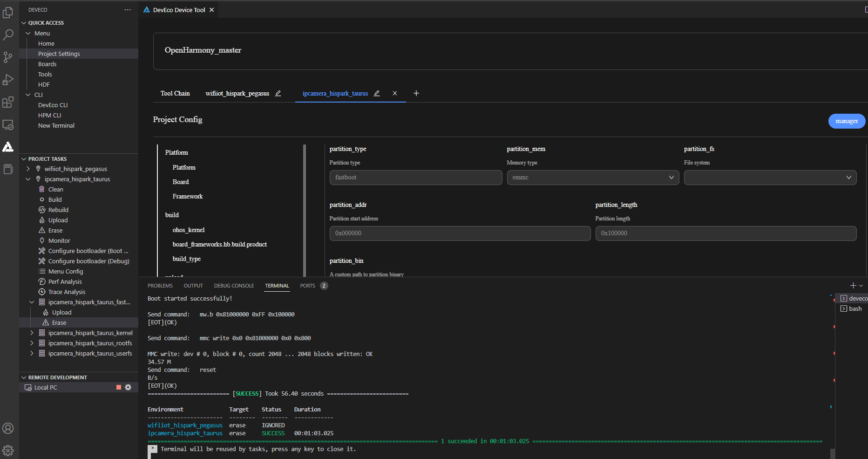
Task: Expand the ipcamera_hispark_taurus_userfs node
Action: point(32,353)
